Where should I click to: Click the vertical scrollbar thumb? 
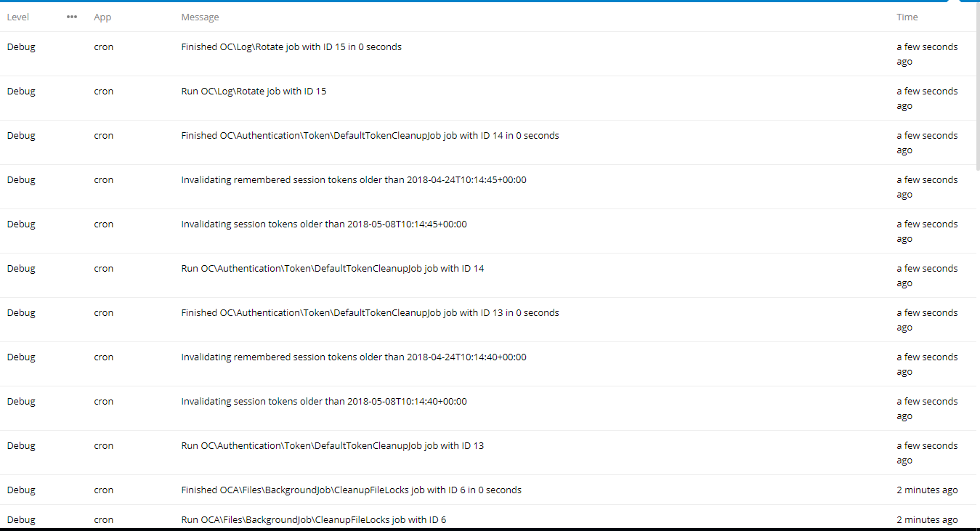977,87
